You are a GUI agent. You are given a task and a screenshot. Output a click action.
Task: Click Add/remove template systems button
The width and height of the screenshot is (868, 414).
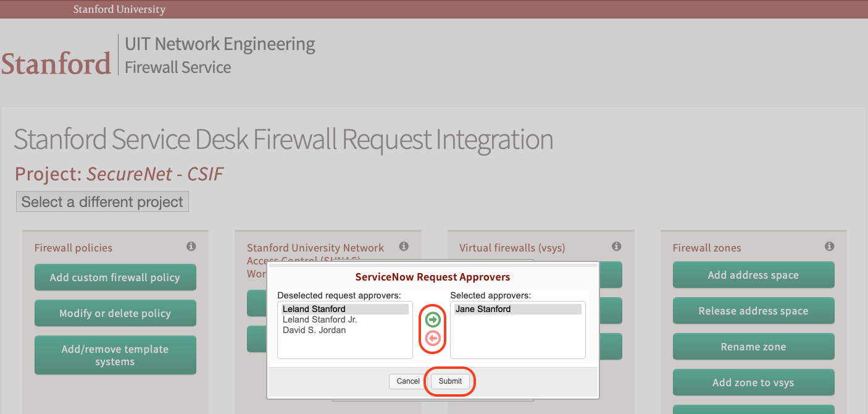[x=115, y=355]
